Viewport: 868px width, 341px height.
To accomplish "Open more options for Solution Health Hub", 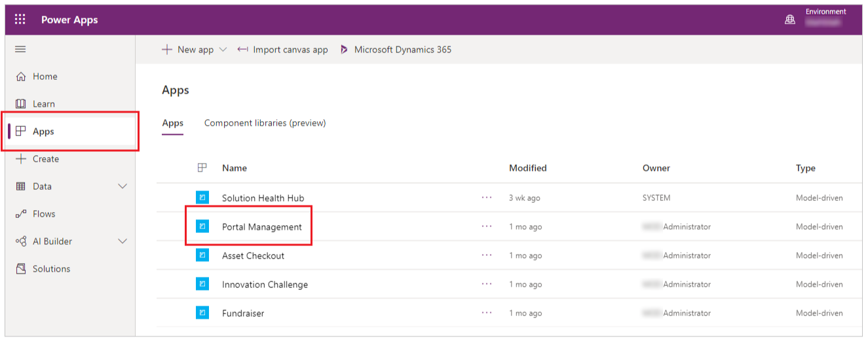I will [487, 198].
